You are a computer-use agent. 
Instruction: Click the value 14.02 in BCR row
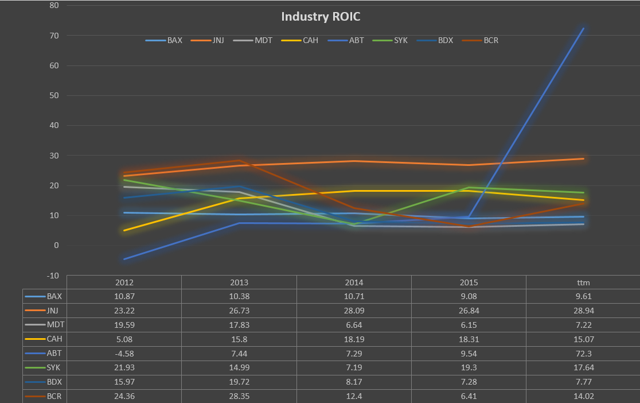tap(583, 396)
